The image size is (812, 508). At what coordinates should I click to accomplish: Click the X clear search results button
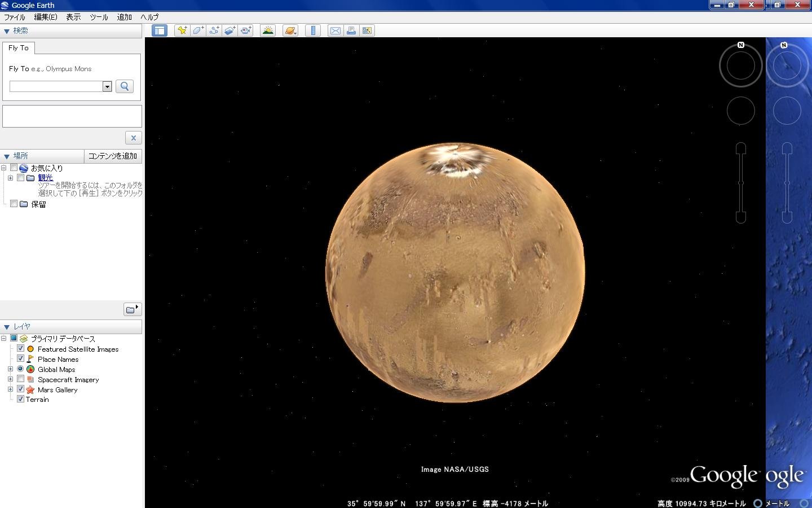point(133,138)
